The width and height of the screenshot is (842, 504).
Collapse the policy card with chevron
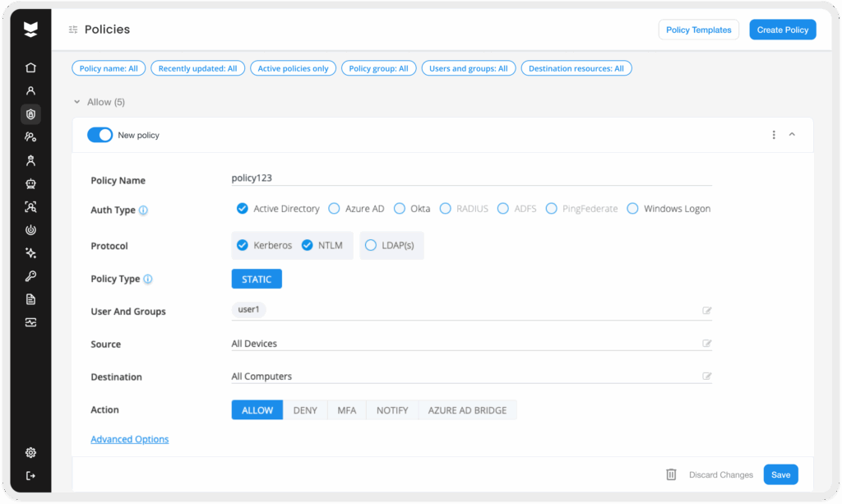pos(792,135)
